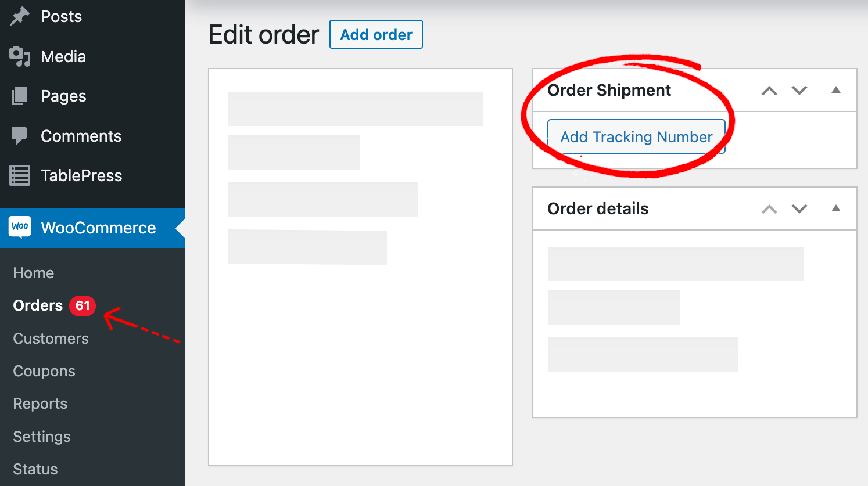The height and width of the screenshot is (486, 868).
Task: Click the up arrow on Order Shipment box
Action: click(769, 90)
